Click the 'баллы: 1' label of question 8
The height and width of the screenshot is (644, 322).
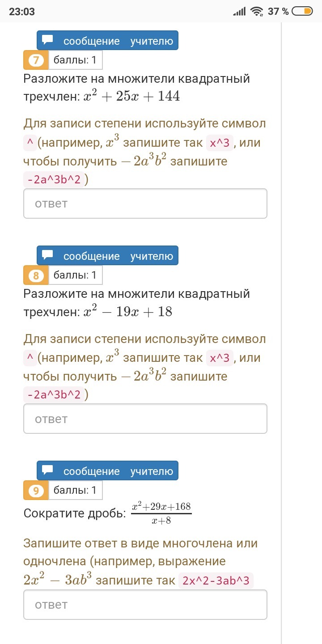click(75, 275)
